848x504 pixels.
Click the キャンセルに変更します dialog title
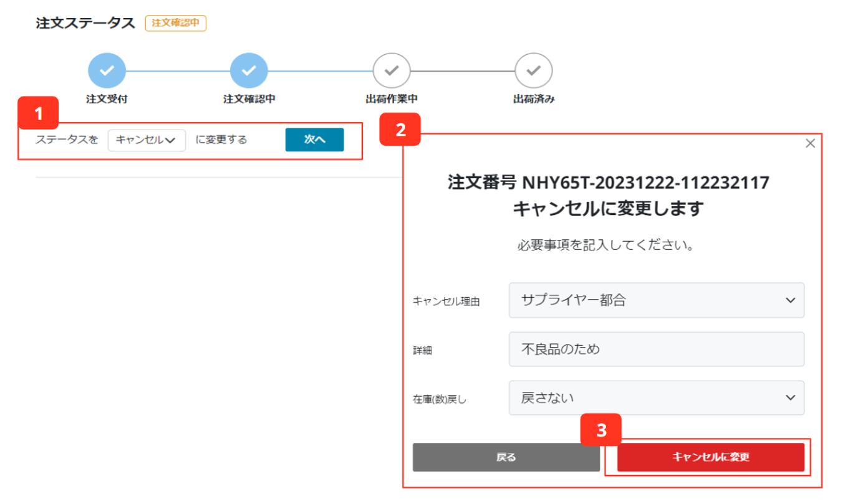[x=608, y=209]
